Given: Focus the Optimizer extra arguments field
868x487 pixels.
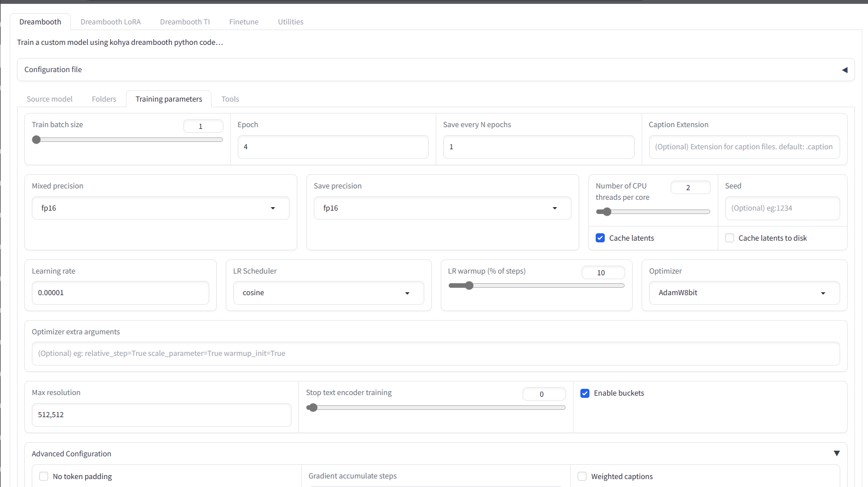Looking at the screenshot, I should coord(436,354).
